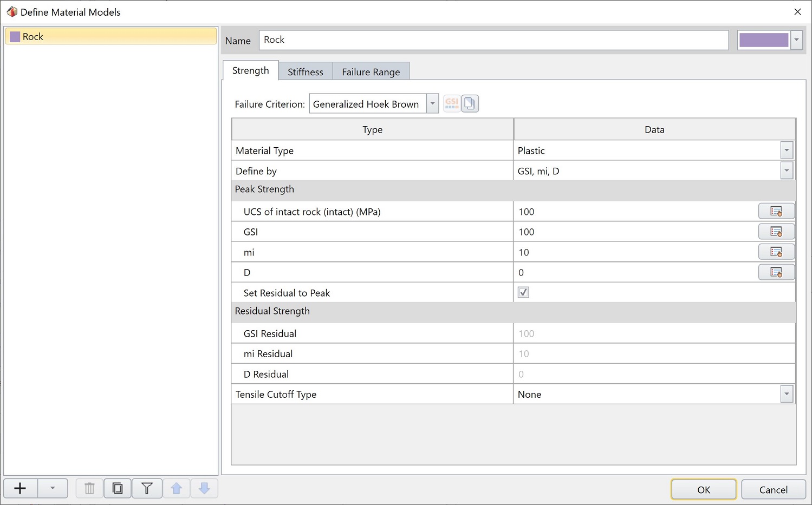Click the spatial variability icon beside GSI
The height and width of the screenshot is (505, 812).
(x=776, y=231)
